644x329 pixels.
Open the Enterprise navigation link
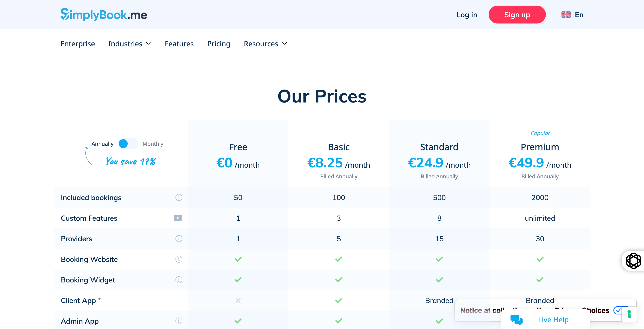[78, 44]
